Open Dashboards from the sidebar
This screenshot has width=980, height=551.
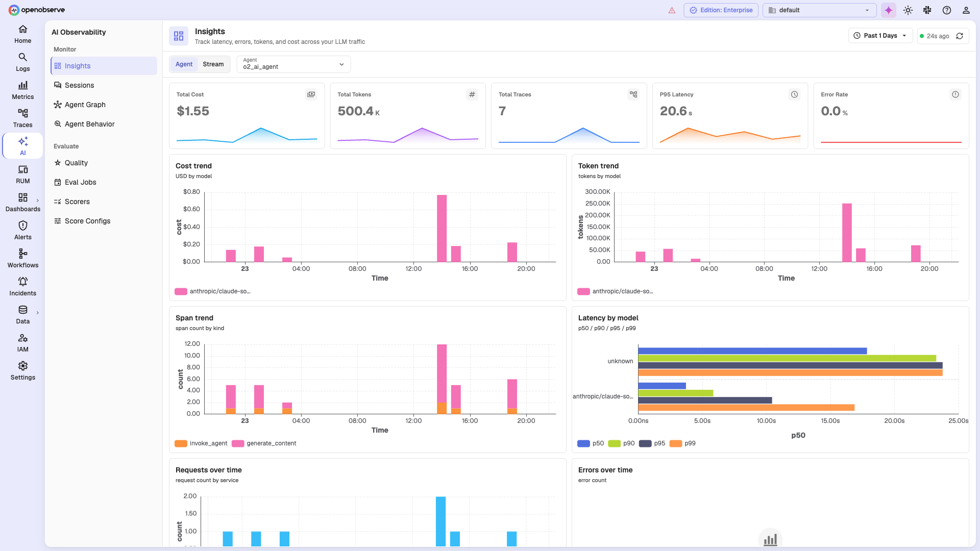[x=22, y=203]
